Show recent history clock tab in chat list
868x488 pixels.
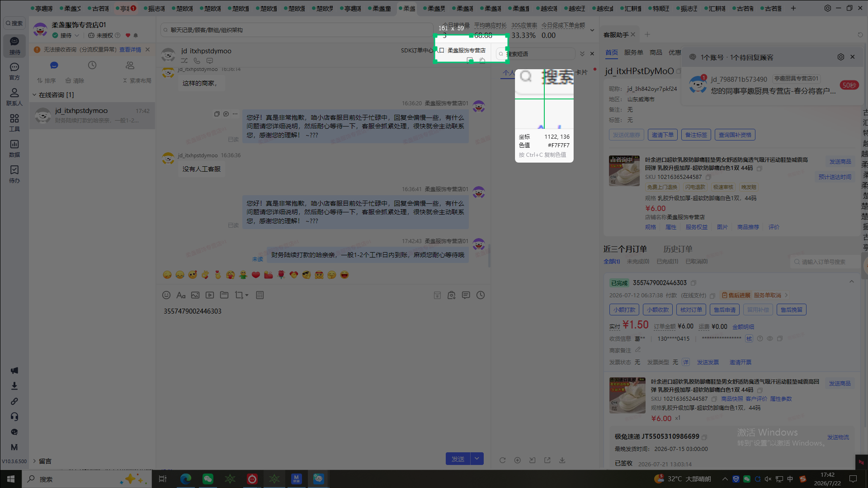pyautogui.click(x=92, y=65)
